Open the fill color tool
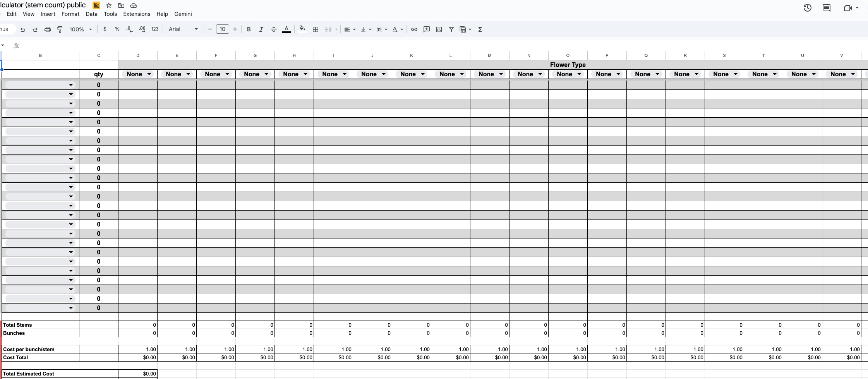868x379 pixels. [302, 29]
